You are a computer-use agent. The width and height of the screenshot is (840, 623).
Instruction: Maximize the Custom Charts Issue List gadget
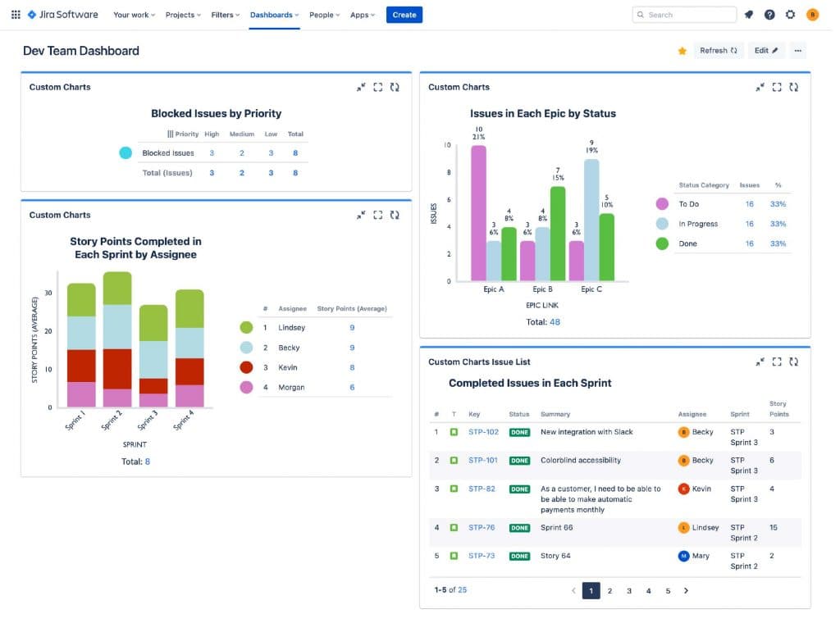coord(777,362)
